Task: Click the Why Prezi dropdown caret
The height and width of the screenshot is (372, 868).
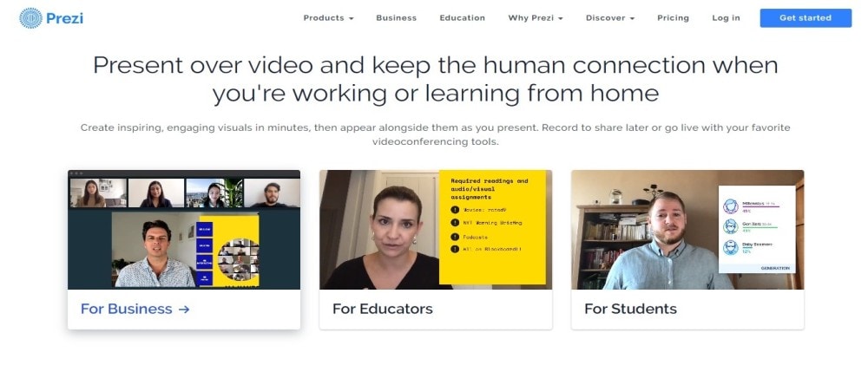Action: coord(560,19)
